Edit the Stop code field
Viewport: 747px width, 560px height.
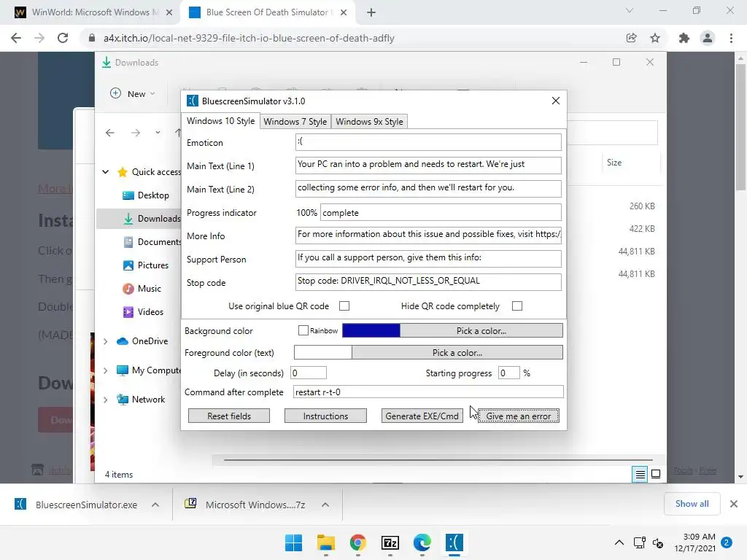[428, 282]
